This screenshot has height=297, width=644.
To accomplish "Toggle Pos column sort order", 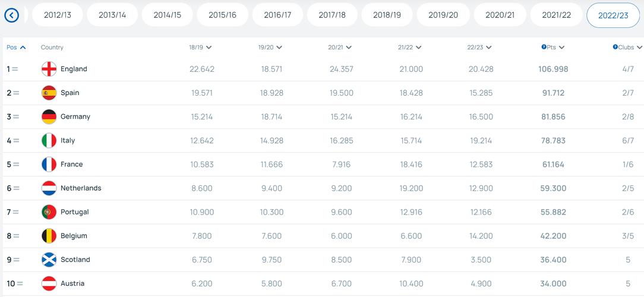I will click(x=17, y=48).
